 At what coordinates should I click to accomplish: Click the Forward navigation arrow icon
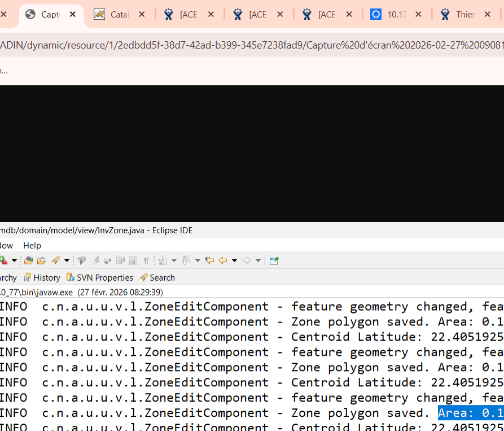247,260
